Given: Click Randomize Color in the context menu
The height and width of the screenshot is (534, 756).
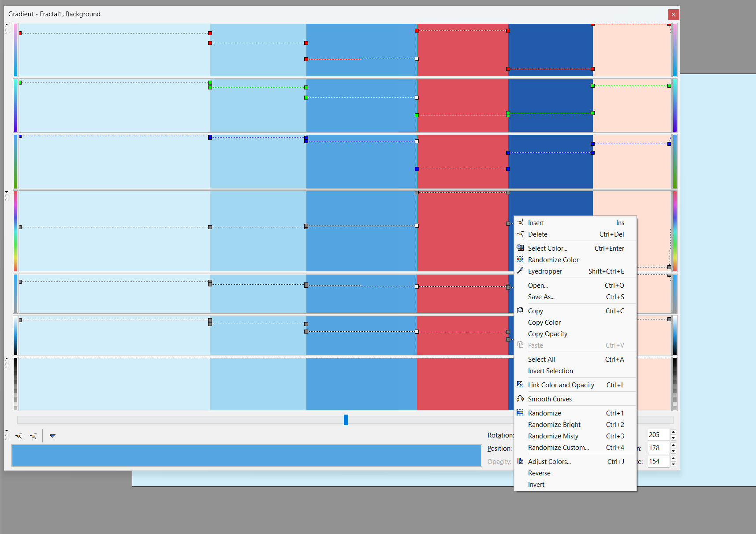Looking at the screenshot, I should (553, 260).
